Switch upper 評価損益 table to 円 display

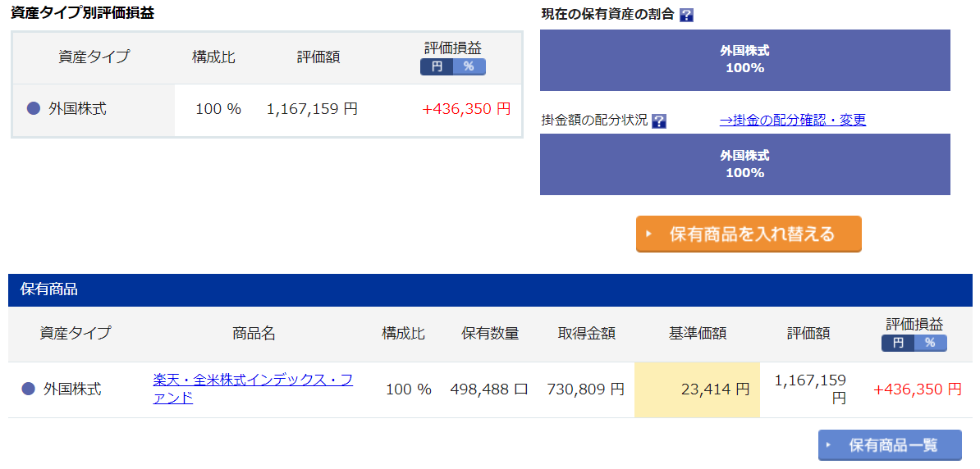[437, 66]
